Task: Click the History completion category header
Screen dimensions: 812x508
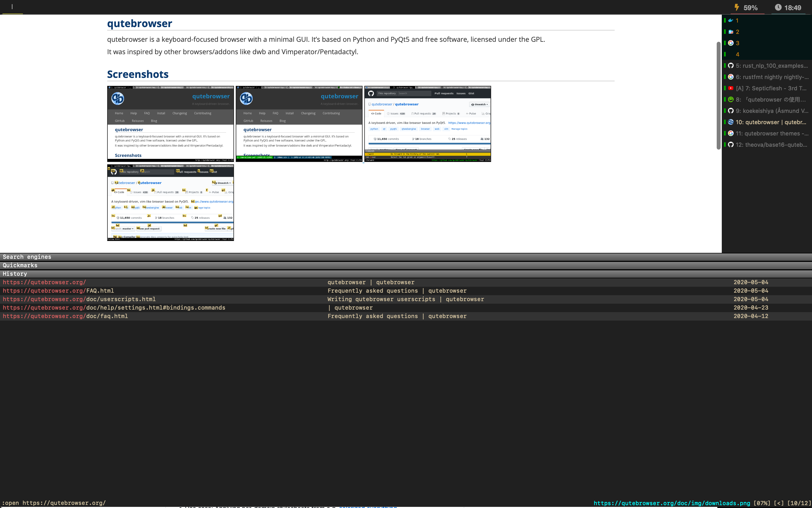Action: 406,274
